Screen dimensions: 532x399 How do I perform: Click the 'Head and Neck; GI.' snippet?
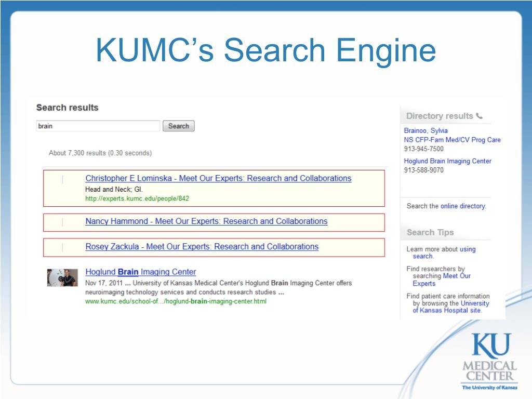[x=114, y=189]
